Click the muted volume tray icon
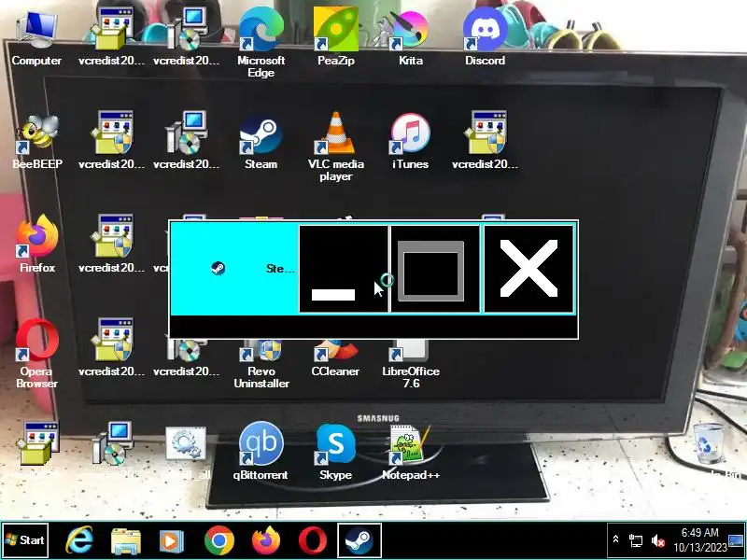The width and height of the screenshot is (747, 560). (x=658, y=540)
